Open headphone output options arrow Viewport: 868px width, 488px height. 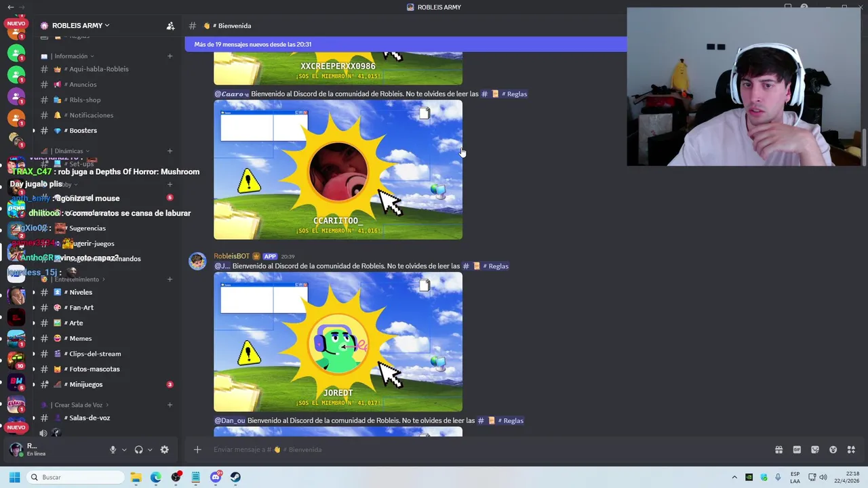pos(150,450)
